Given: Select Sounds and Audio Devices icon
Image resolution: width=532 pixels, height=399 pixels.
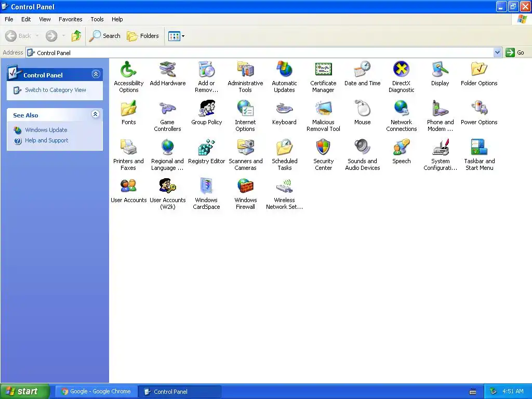Looking at the screenshot, I should pos(362,147).
